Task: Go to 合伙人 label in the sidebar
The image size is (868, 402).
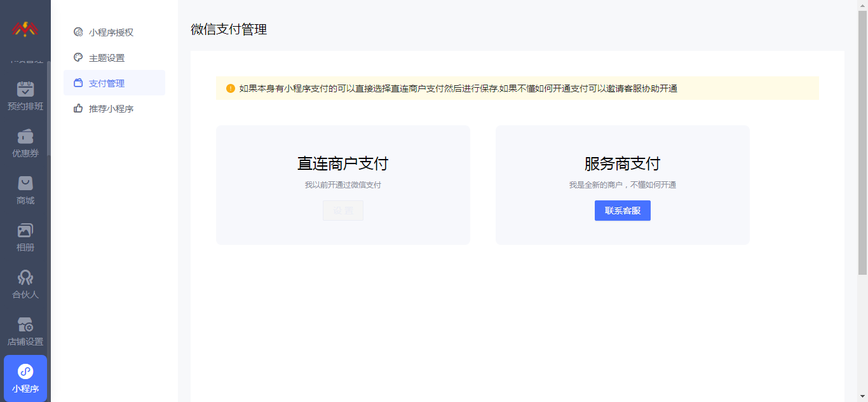Action: click(25, 295)
